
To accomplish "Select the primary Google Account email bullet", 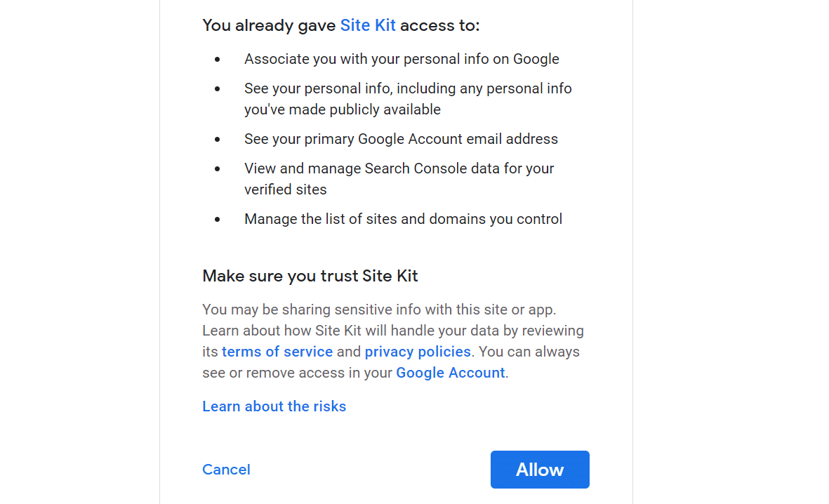I will 401,138.
